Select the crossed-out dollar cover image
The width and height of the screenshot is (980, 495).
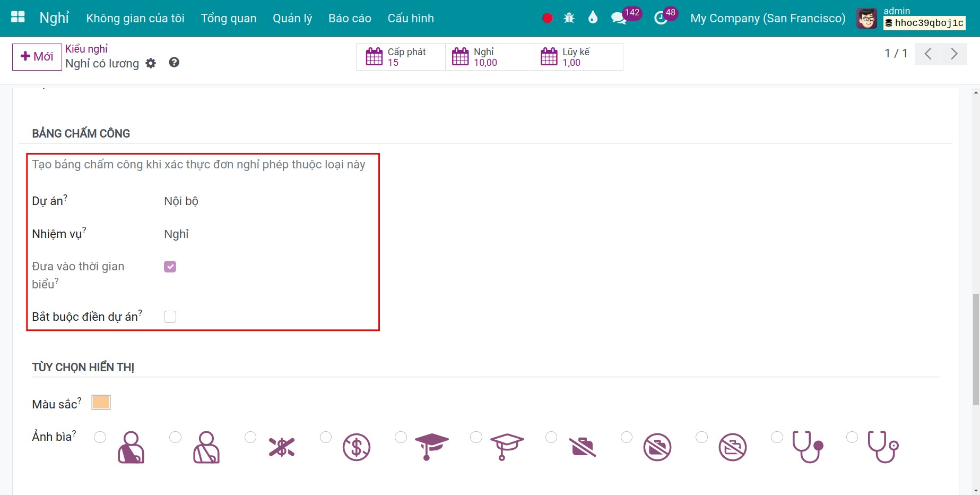282,447
